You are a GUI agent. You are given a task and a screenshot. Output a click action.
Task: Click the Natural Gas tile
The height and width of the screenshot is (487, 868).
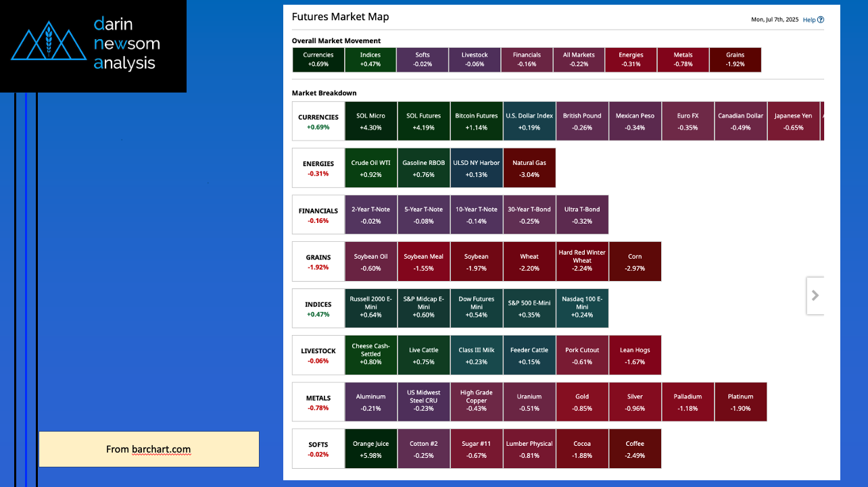[529, 168]
